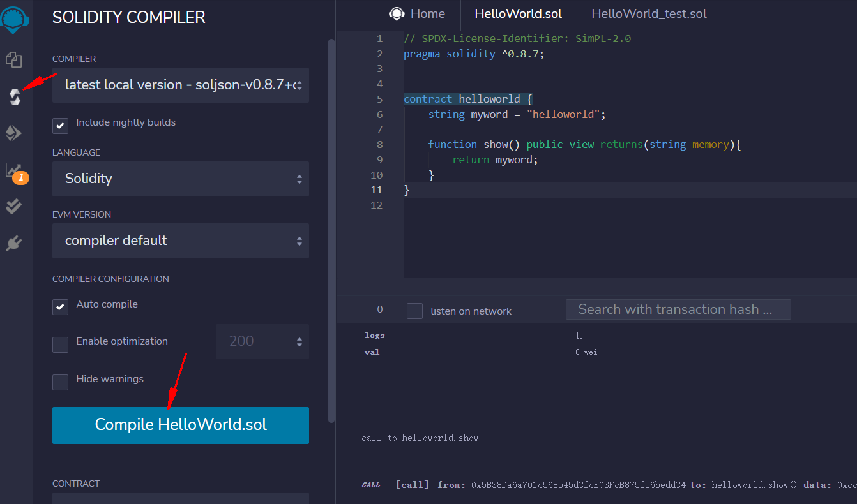Toggle listen on network
Screen dimensions: 857x504
[414, 311]
